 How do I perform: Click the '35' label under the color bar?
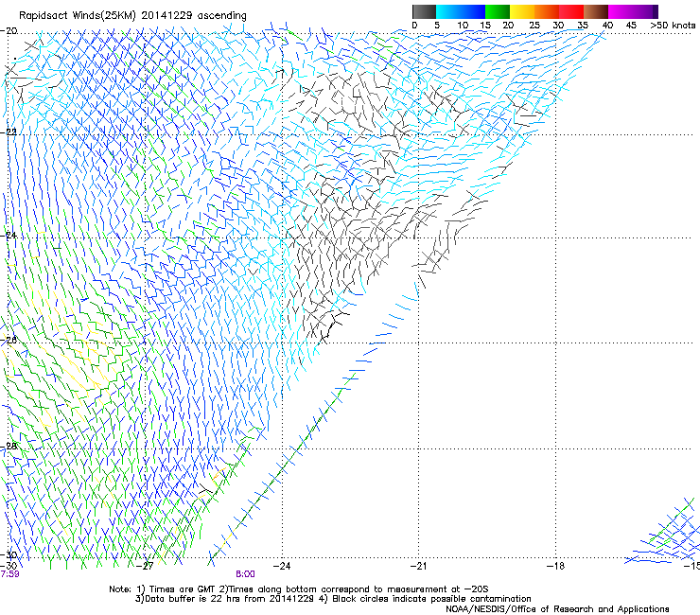583,25
